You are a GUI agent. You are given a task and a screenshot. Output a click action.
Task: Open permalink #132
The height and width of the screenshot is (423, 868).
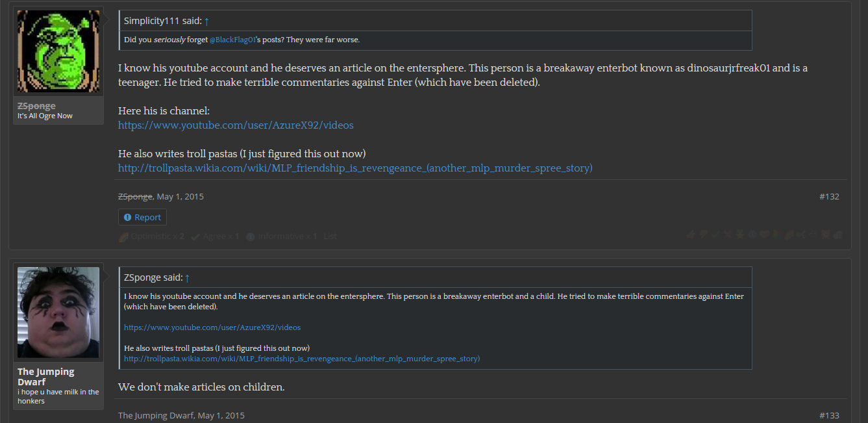(x=829, y=196)
